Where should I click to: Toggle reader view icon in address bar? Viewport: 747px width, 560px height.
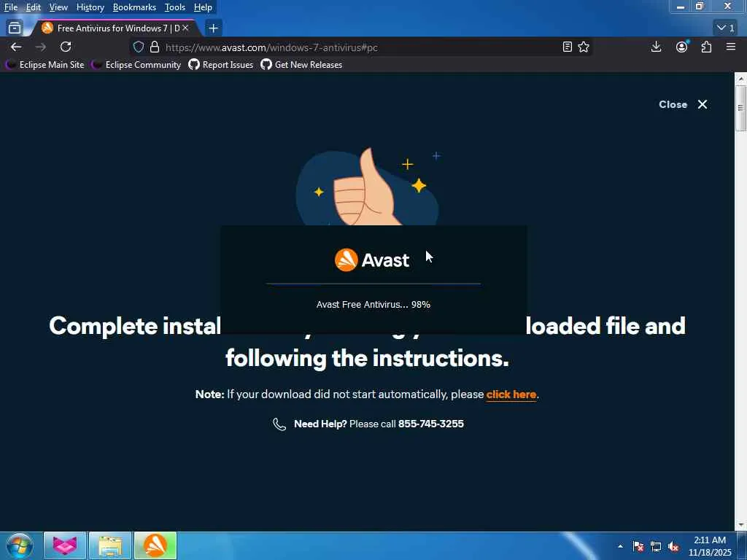[567, 47]
